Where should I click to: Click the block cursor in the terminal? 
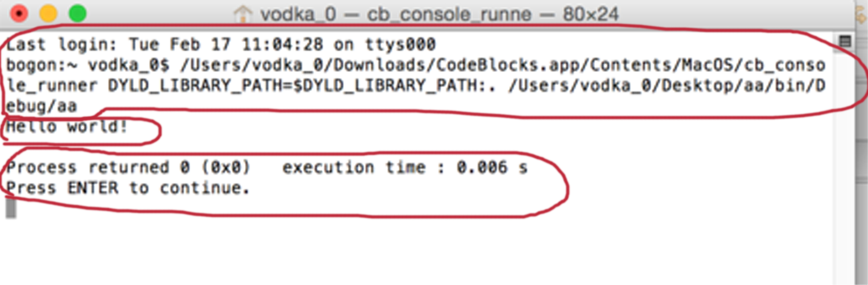tap(11, 208)
